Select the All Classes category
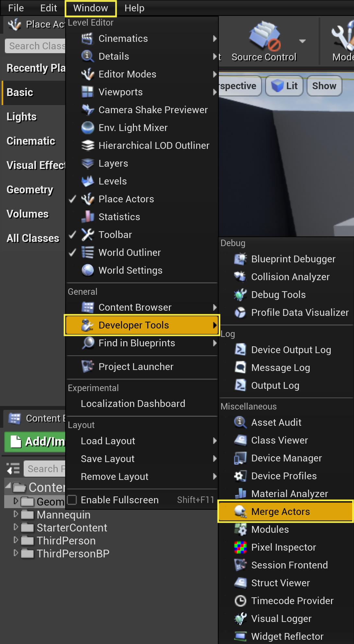This screenshot has width=354, height=644. [33, 238]
